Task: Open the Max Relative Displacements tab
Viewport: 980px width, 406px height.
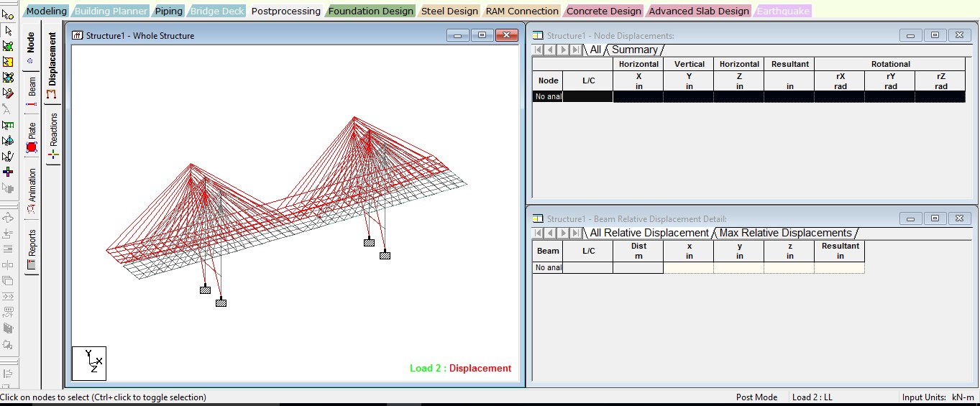Action: coord(785,233)
